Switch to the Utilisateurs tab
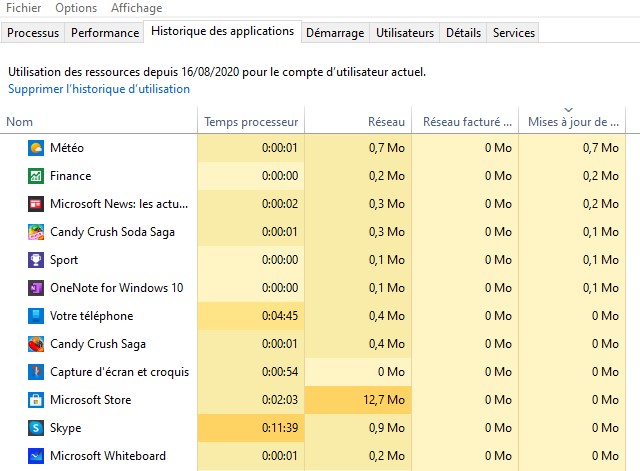The image size is (640, 471). pos(405,33)
